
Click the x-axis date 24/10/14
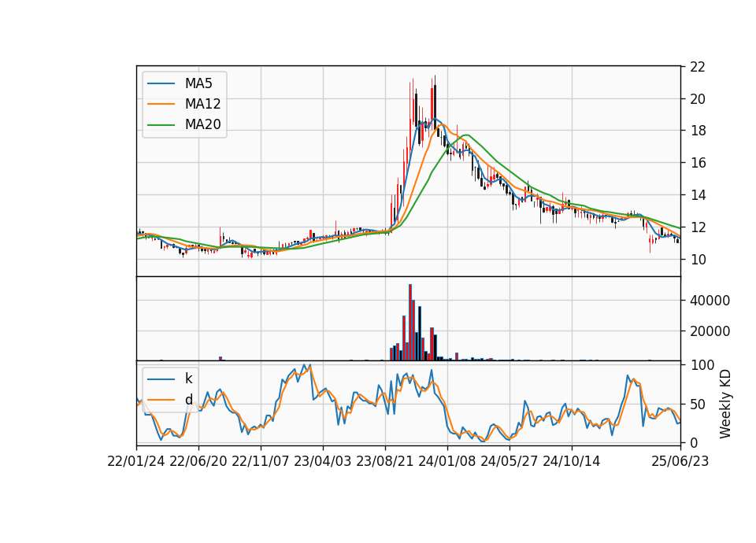coord(572,462)
